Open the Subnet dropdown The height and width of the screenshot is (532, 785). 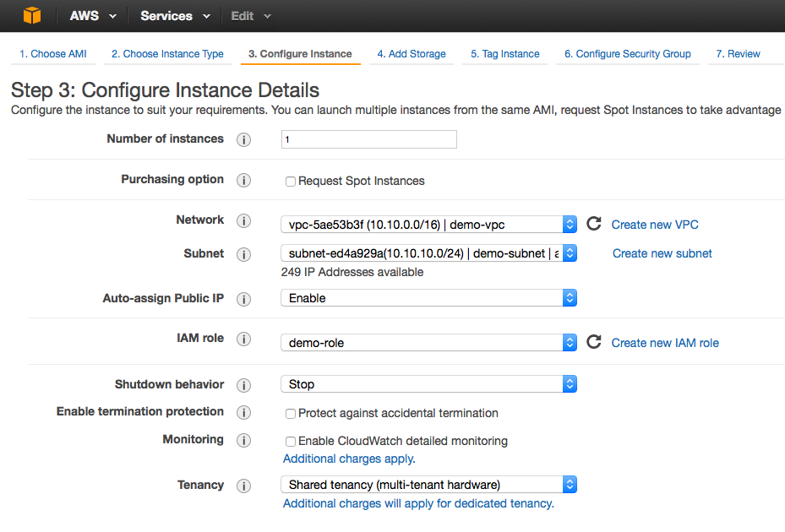click(x=428, y=253)
